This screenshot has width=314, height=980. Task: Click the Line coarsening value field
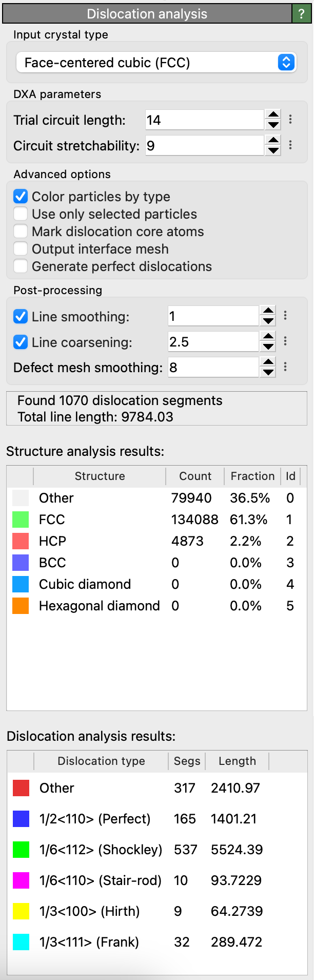point(213,342)
